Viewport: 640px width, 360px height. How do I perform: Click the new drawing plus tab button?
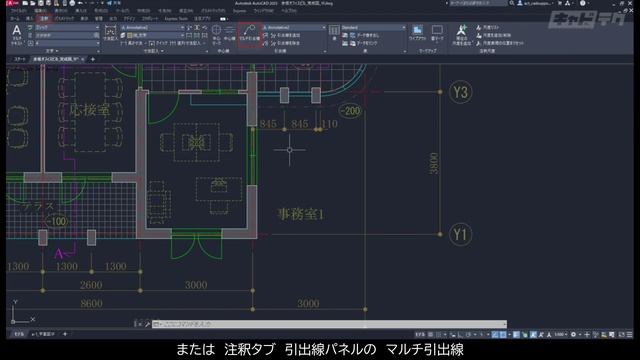coord(93,59)
